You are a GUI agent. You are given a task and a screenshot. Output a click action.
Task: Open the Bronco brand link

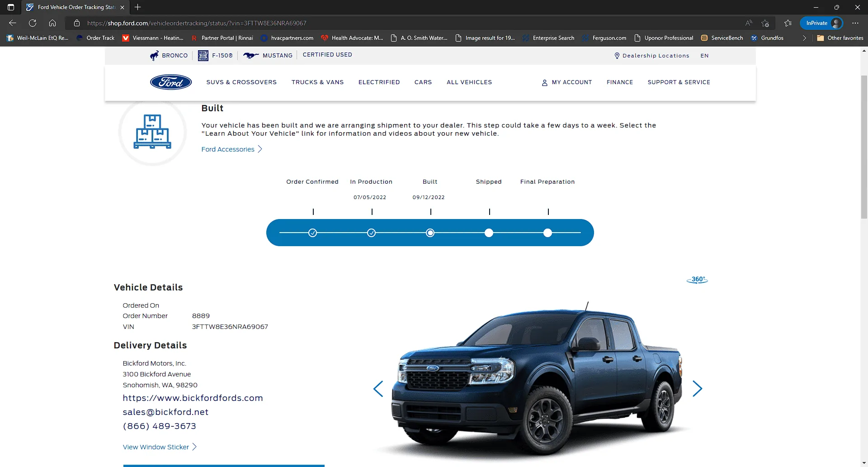click(169, 55)
